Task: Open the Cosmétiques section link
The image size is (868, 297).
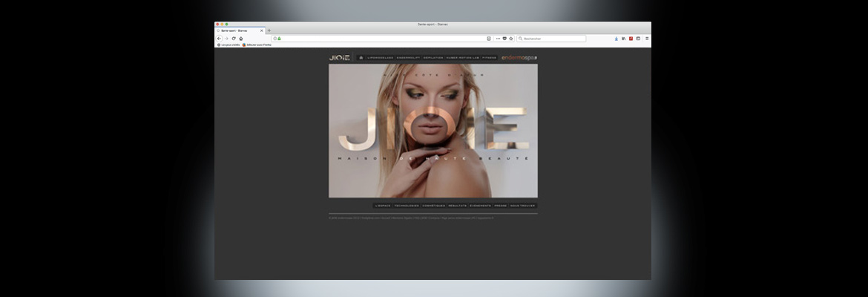Action: (x=433, y=206)
